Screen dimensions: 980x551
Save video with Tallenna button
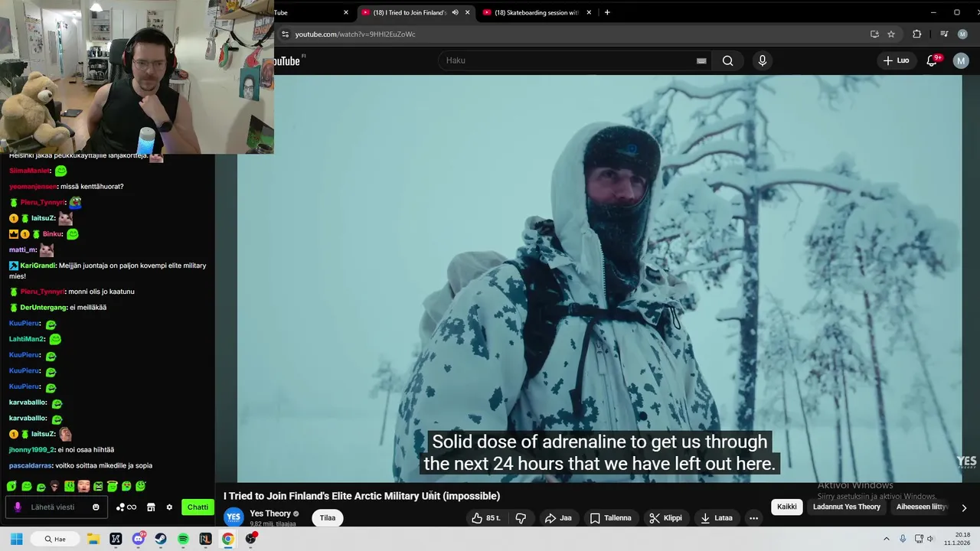(x=610, y=518)
